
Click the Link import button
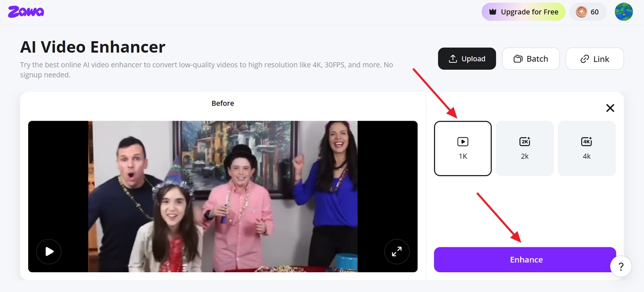(x=594, y=59)
